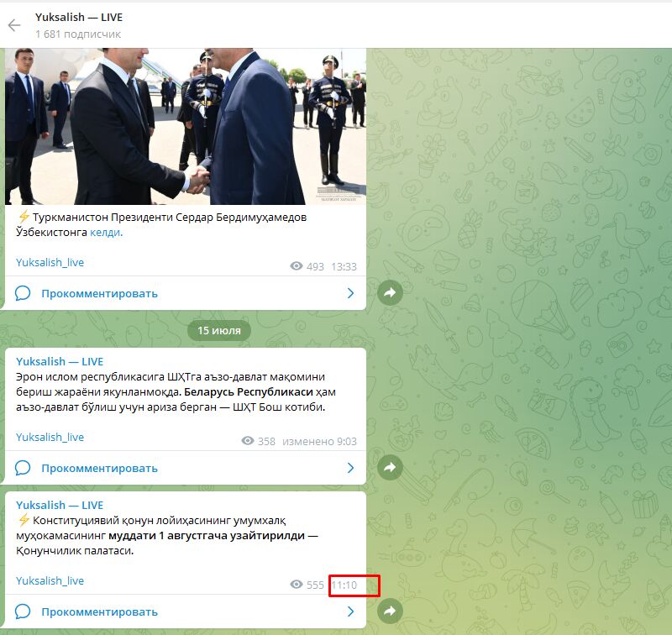Click the eye views icon beside 555
Viewport: 672px width, 635px height.
[x=297, y=585]
